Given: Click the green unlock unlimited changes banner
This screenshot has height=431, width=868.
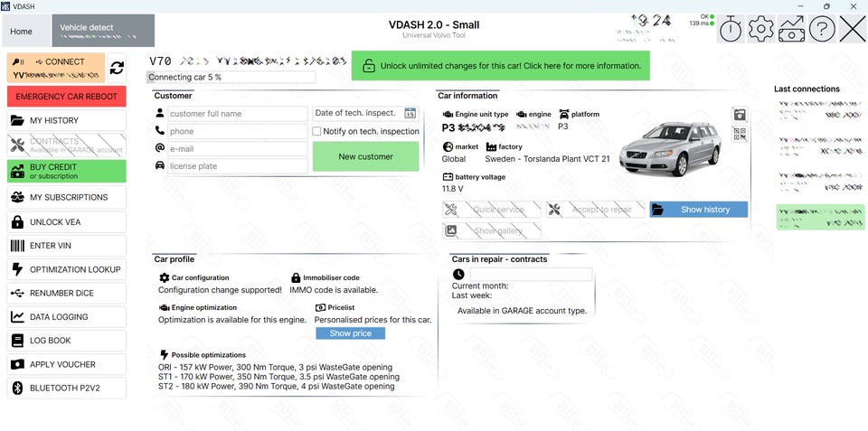Looking at the screenshot, I should pos(500,66).
